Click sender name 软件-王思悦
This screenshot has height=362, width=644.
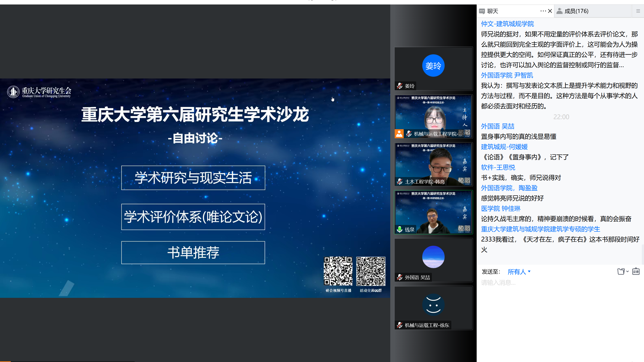point(498,167)
